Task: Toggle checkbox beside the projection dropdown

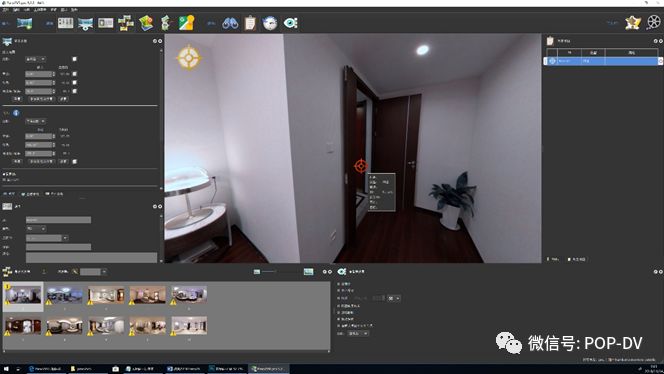Action: (x=75, y=59)
